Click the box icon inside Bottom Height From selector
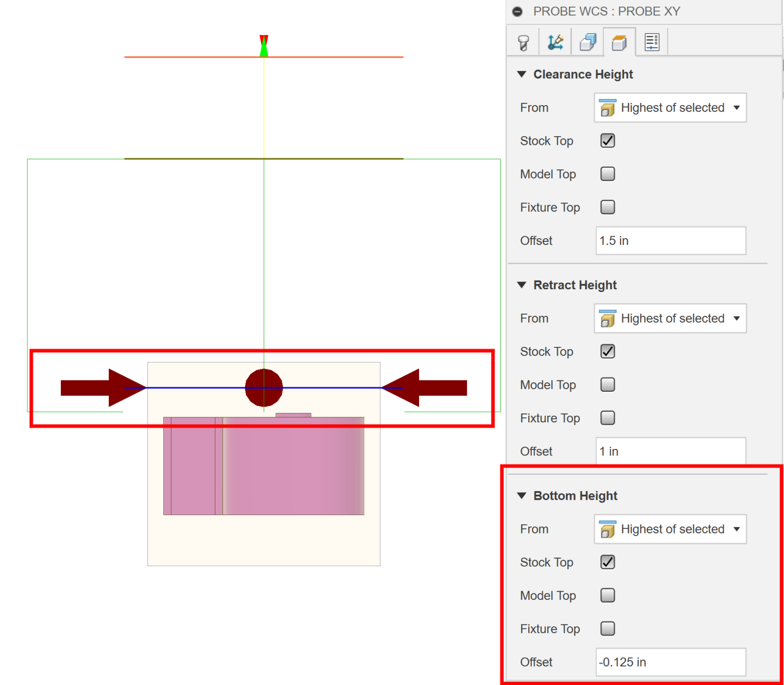784x685 pixels. (x=607, y=529)
